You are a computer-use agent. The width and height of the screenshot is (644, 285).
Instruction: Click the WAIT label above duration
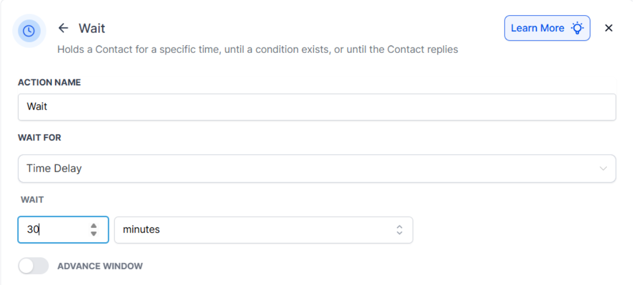tap(32, 200)
